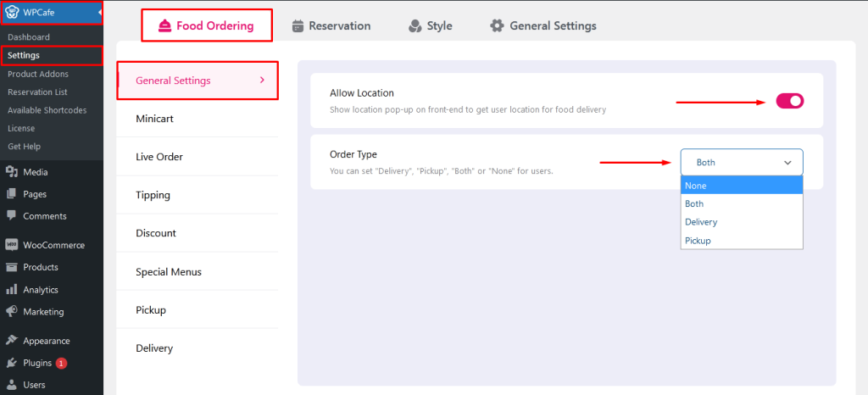This screenshot has width=868, height=395.
Task: Click the Marketing megaphone icon
Action: [x=12, y=311]
